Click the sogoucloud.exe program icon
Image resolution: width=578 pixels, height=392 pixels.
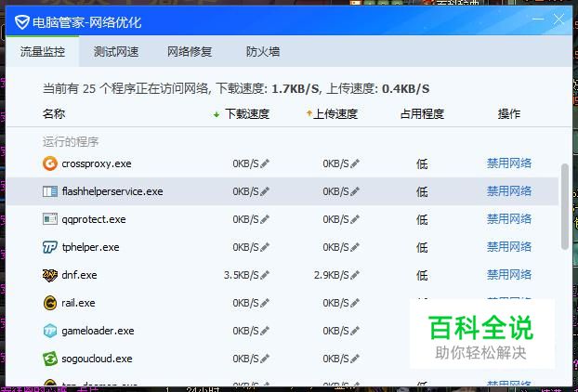tap(50, 359)
